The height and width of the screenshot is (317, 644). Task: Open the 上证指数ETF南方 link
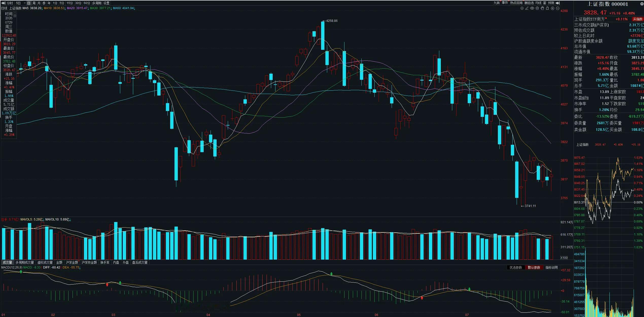click(x=589, y=19)
